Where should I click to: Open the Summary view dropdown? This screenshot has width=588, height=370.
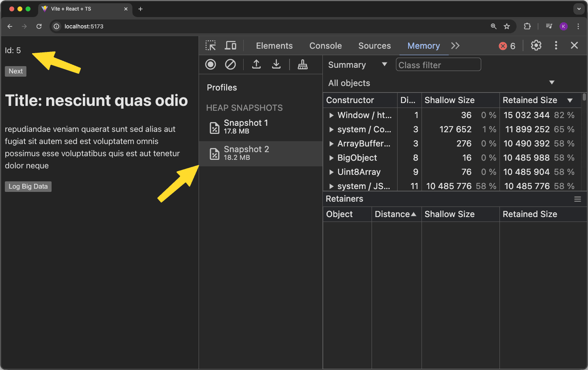click(x=358, y=65)
